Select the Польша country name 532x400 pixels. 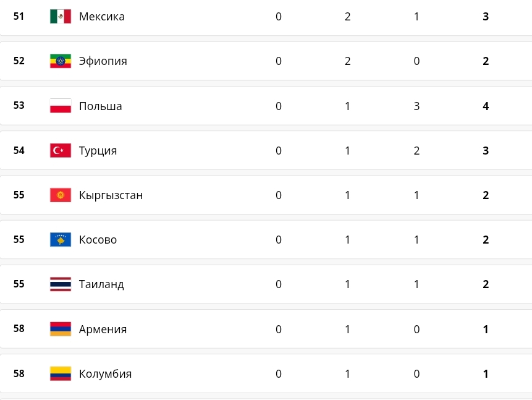(101, 106)
